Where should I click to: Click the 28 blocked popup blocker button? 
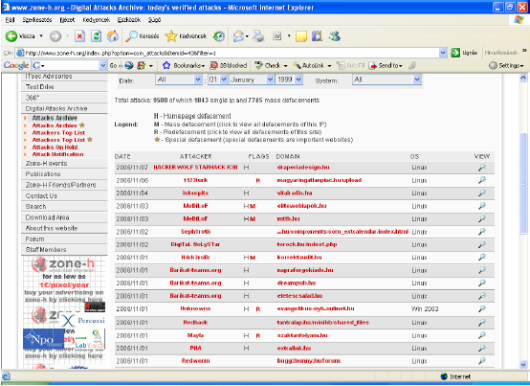(228, 65)
